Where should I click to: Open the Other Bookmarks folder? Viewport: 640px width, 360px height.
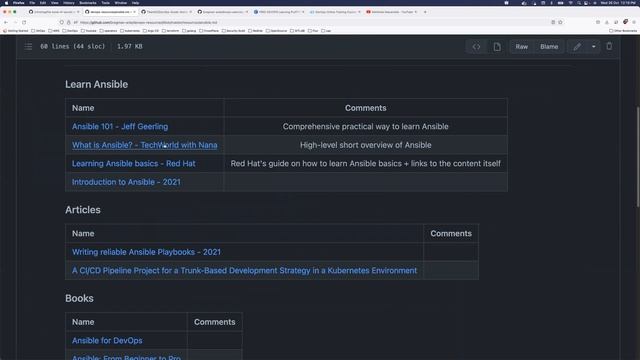click(x=622, y=31)
